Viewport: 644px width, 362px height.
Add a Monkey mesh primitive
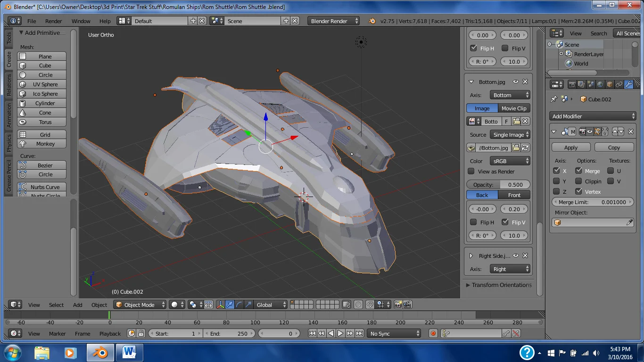[x=42, y=144]
